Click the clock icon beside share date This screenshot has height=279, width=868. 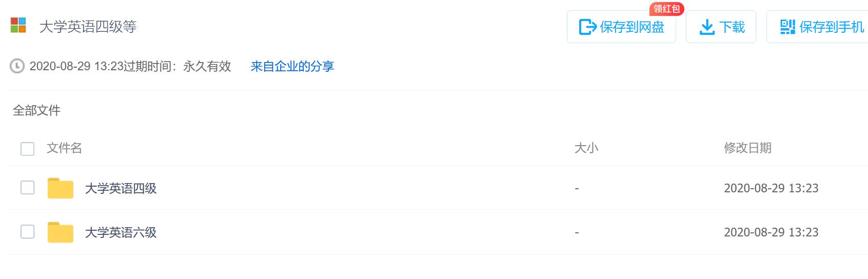pos(17,66)
